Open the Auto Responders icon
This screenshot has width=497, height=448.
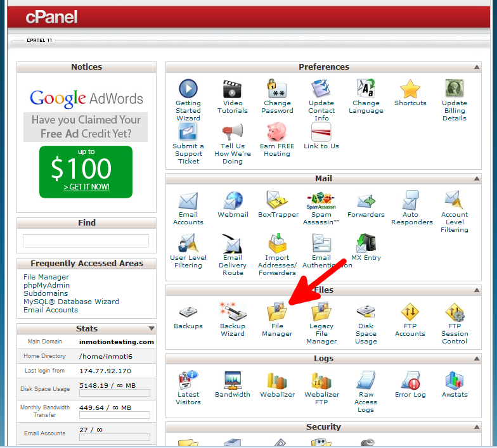(411, 200)
